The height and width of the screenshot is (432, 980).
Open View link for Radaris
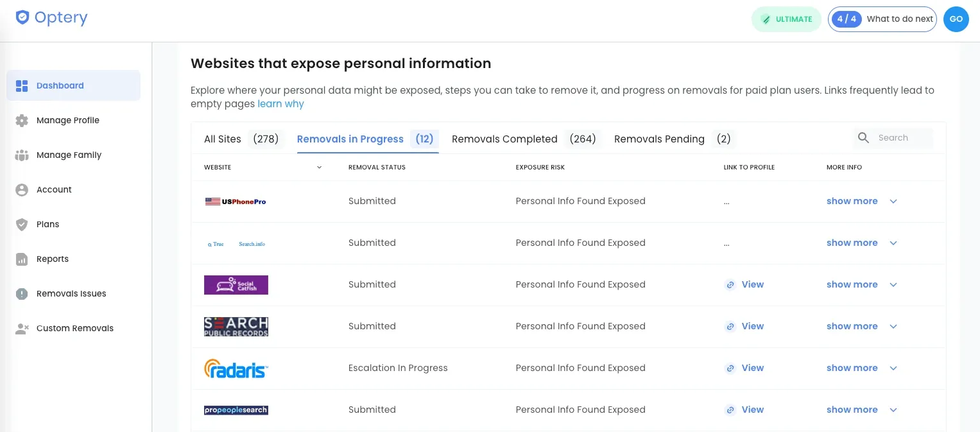click(x=752, y=368)
